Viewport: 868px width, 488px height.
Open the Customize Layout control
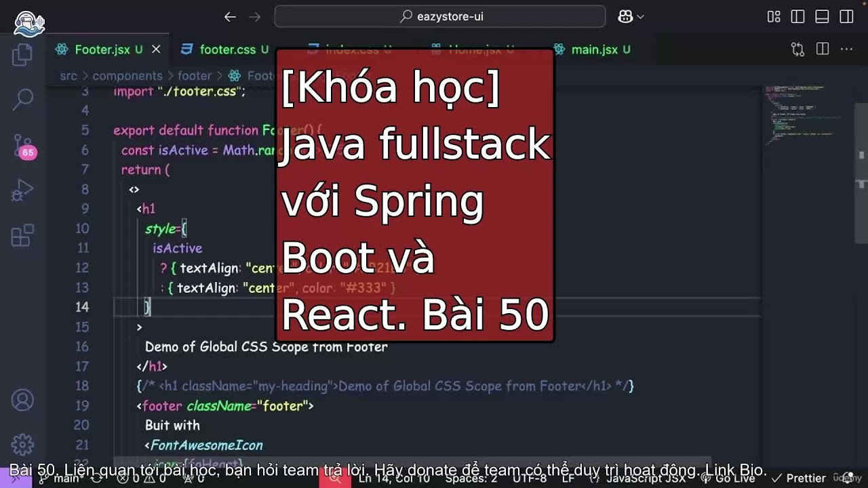pyautogui.click(x=774, y=17)
